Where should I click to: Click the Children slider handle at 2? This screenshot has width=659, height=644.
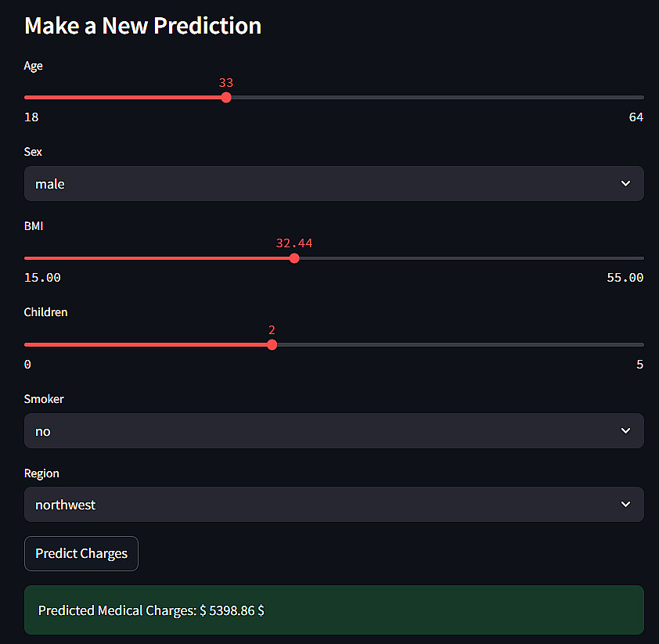coord(272,344)
